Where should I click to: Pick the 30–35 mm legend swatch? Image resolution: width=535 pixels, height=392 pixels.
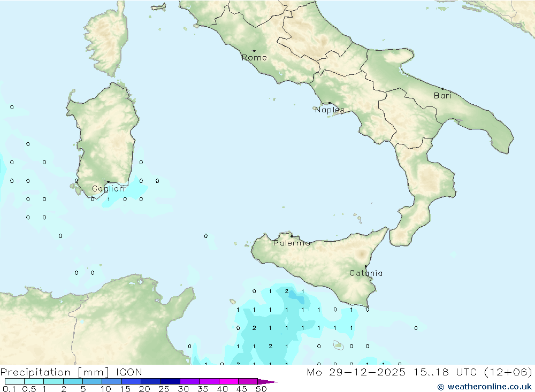click(x=190, y=381)
